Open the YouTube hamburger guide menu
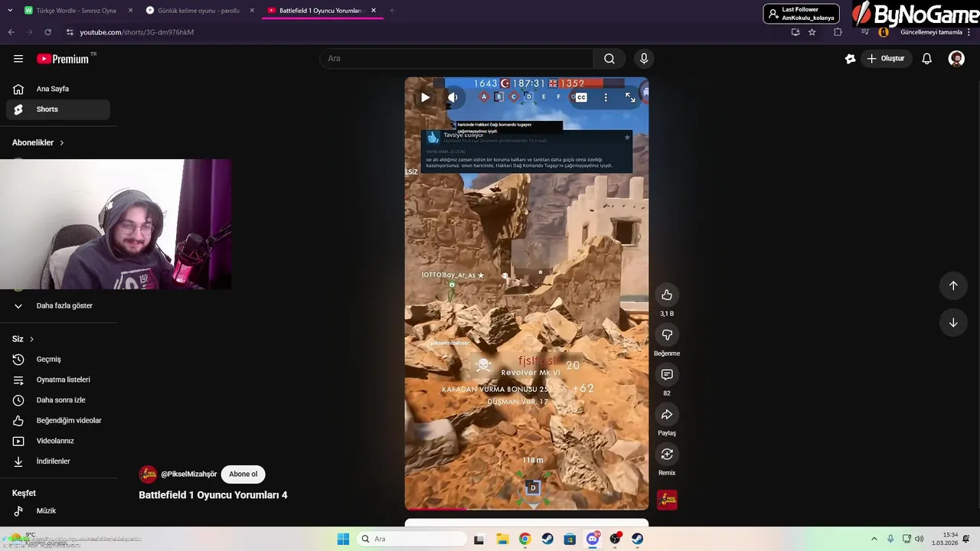The height and width of the screenshot is (551, 980). point(18,59)
